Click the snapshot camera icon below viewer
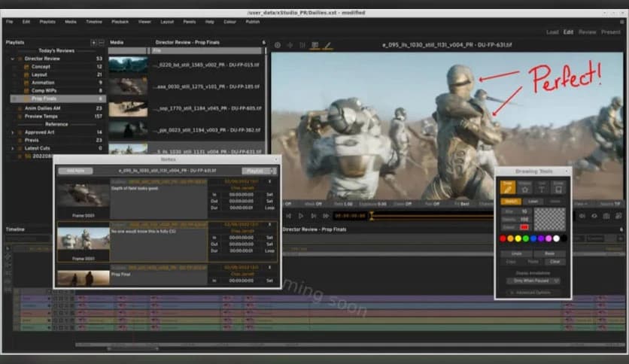 click(x=606, y=216)
